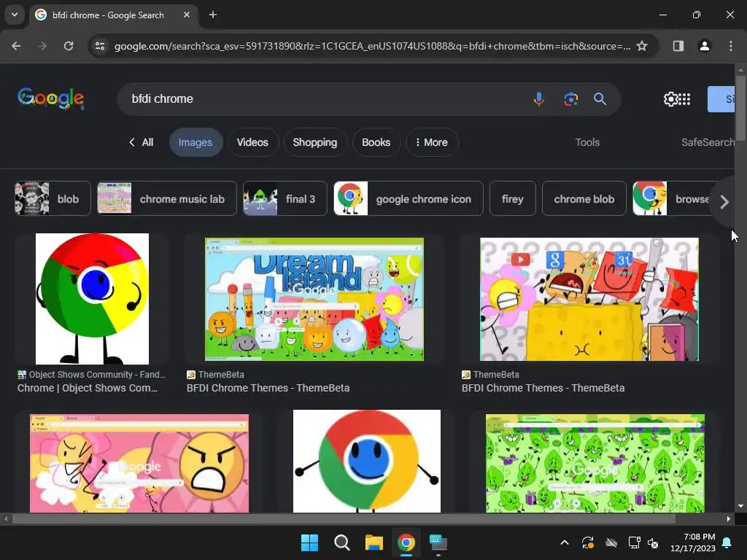Go back with browser back arrow

(x=16, y=46)
